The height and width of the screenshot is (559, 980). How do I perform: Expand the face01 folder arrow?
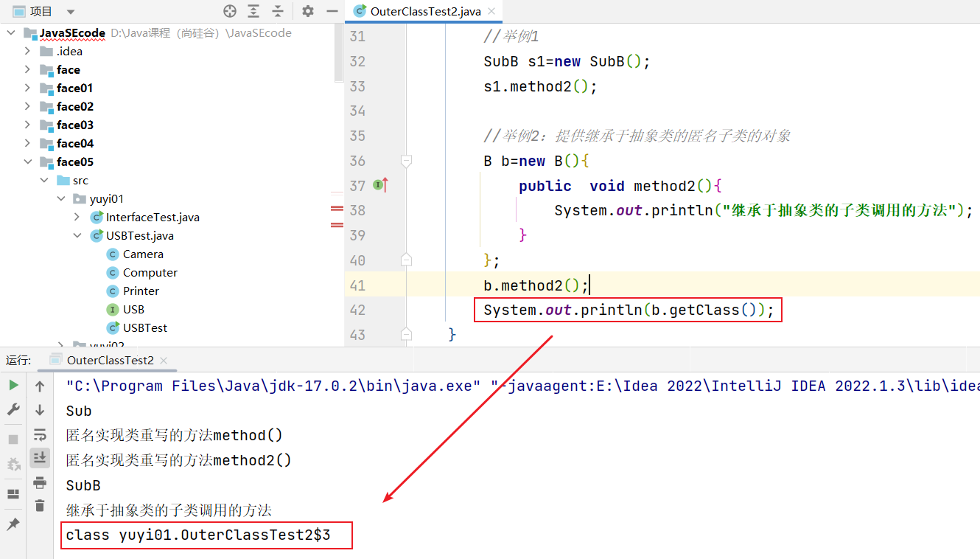coord(27,88)
